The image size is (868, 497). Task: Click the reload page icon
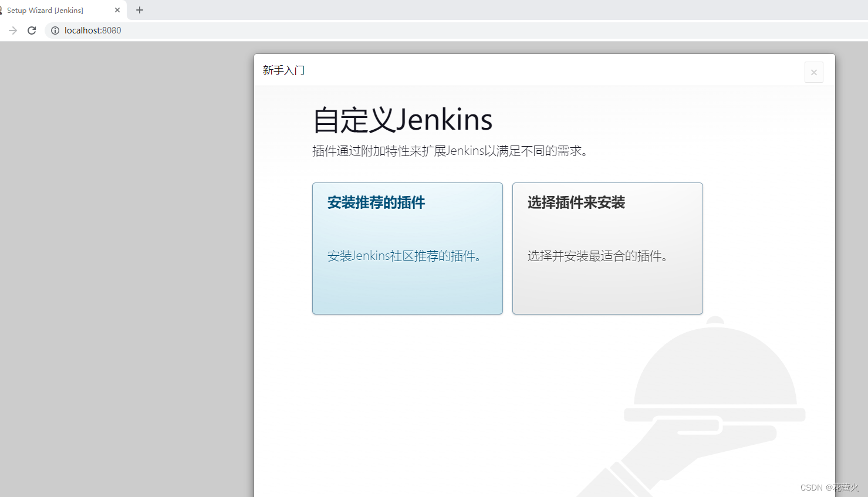[x=31, y=31]
